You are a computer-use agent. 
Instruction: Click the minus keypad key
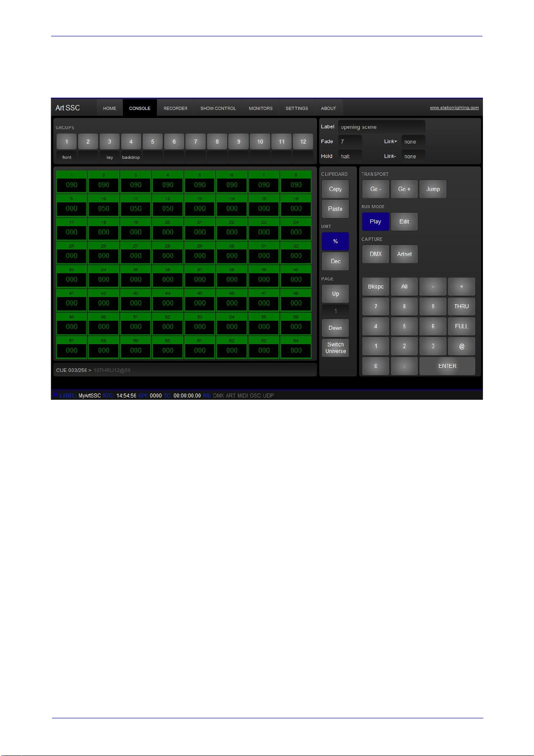[x=433, y=287]
